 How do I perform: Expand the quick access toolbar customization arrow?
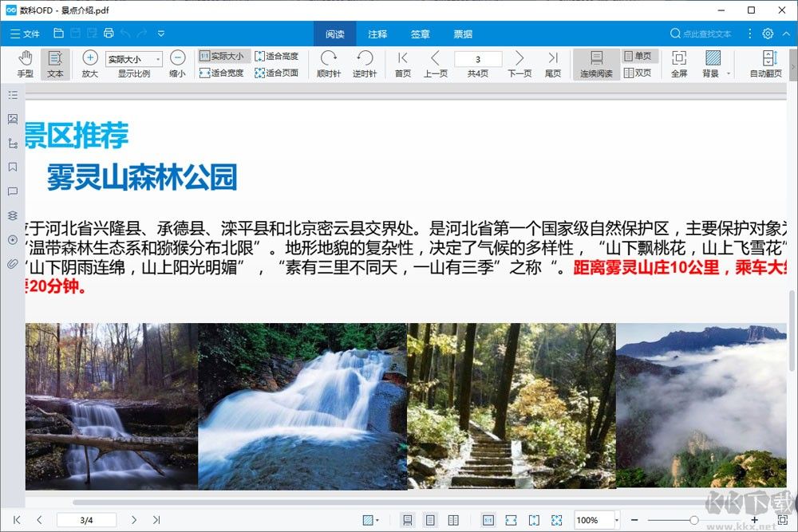160,33
